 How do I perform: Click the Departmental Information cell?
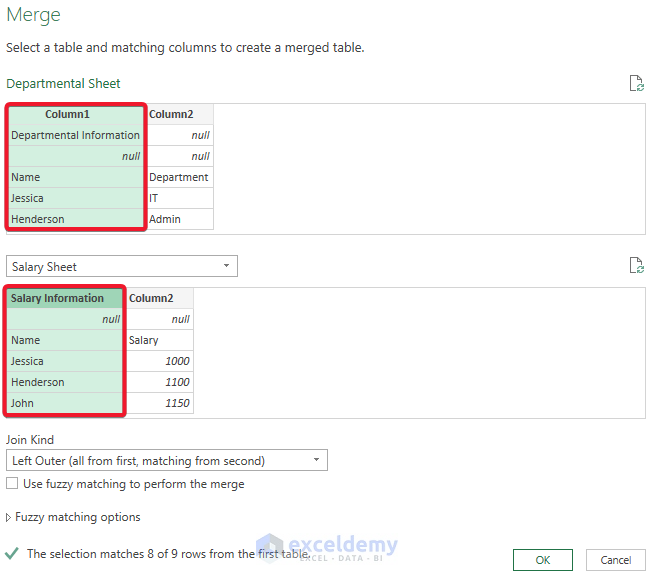[76, 135]
